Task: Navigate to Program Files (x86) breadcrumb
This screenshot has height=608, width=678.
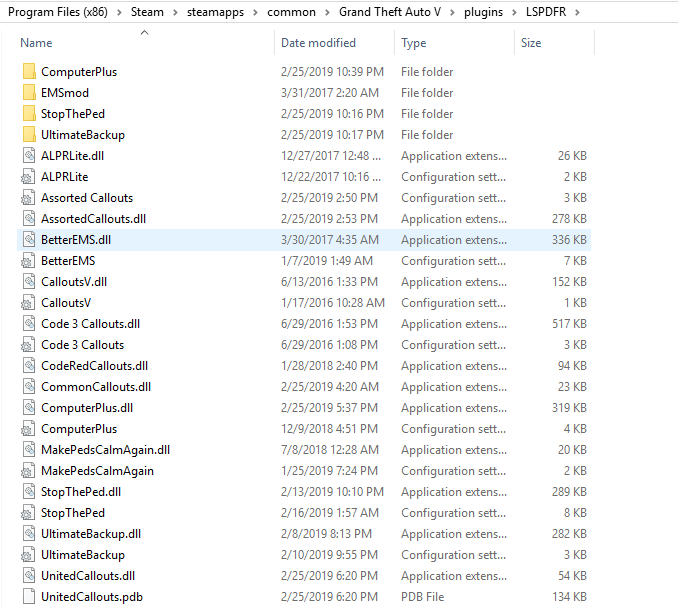Action: (x=58, y=12)
